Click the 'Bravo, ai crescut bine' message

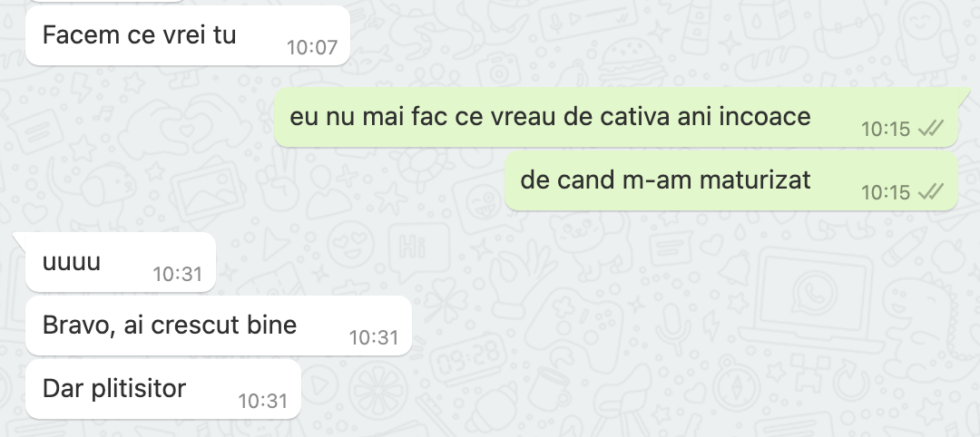219,325
